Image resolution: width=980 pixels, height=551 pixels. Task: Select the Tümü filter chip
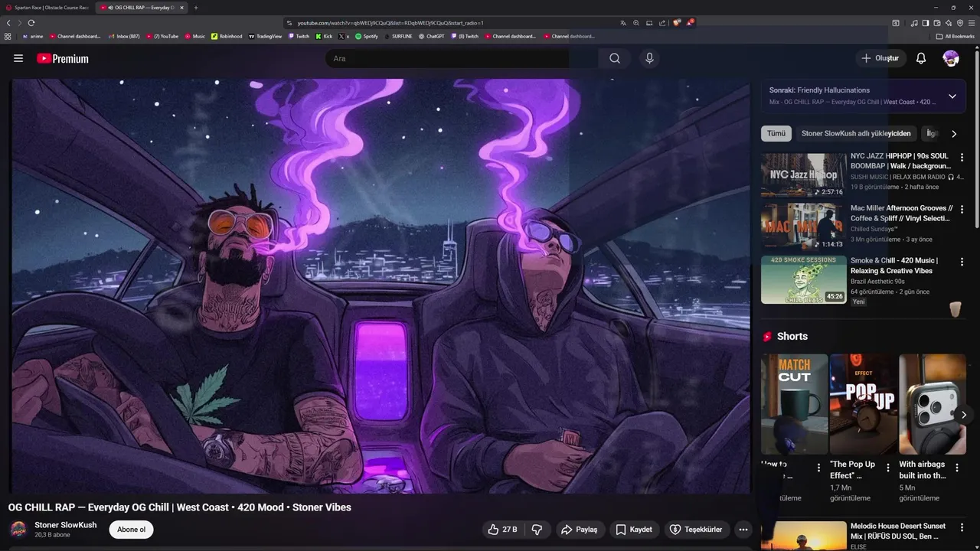click(x=776, y=133)
